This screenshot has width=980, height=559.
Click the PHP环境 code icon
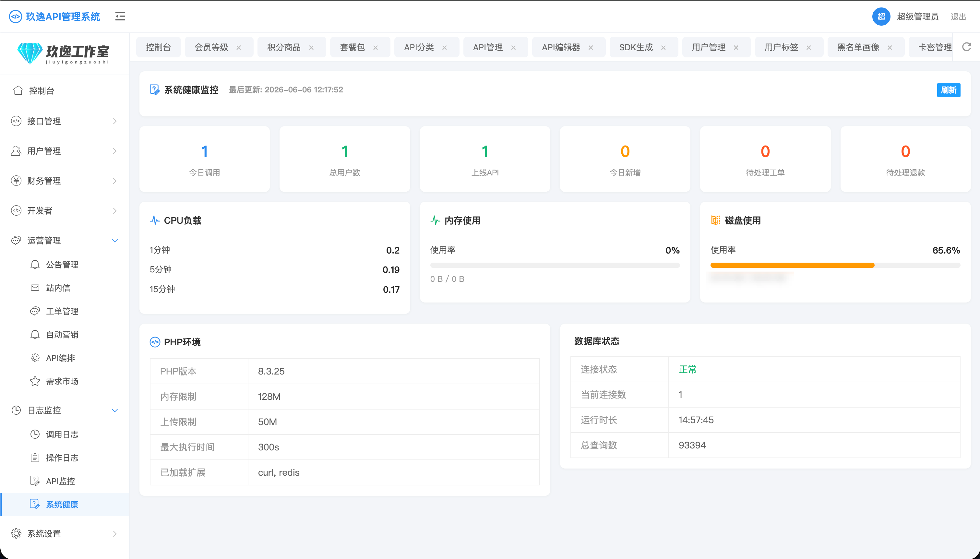(155, 342)
